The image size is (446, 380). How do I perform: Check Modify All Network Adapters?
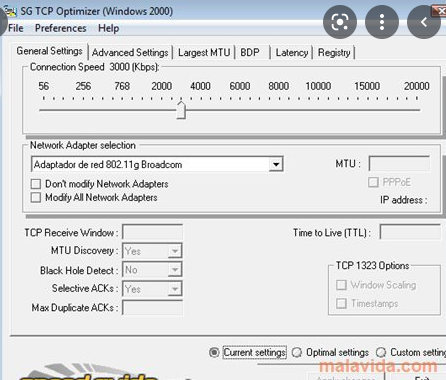[36, 197]
